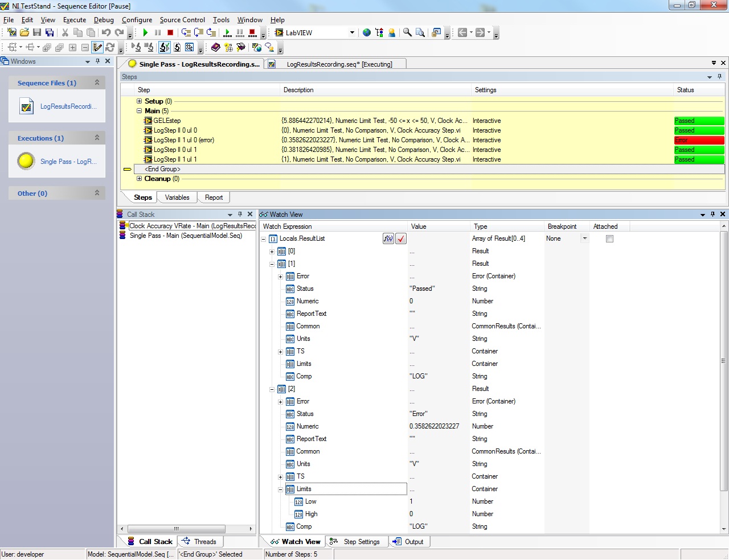Click the function fx button for Locals.ResultList
The width and height of the screenshot is (729, 560).
click(388, 238)
